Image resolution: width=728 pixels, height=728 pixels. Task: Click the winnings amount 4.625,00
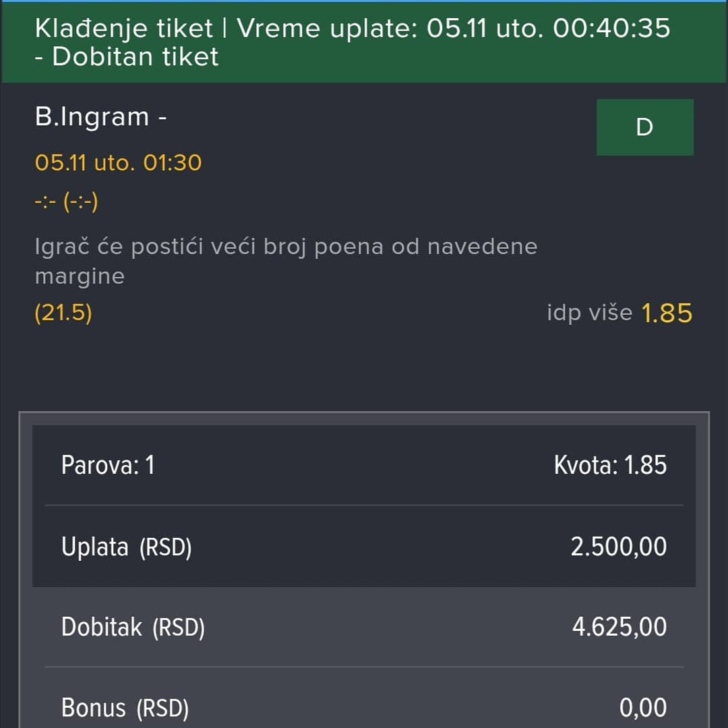[619, 627]
